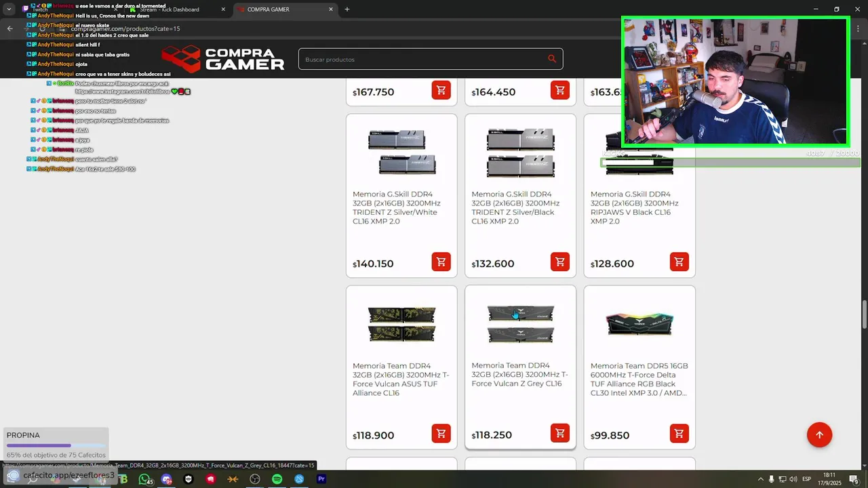Open the volume control in system tray
The height and width of the screenshot is (488, 868).
click(x=793, y=479)
